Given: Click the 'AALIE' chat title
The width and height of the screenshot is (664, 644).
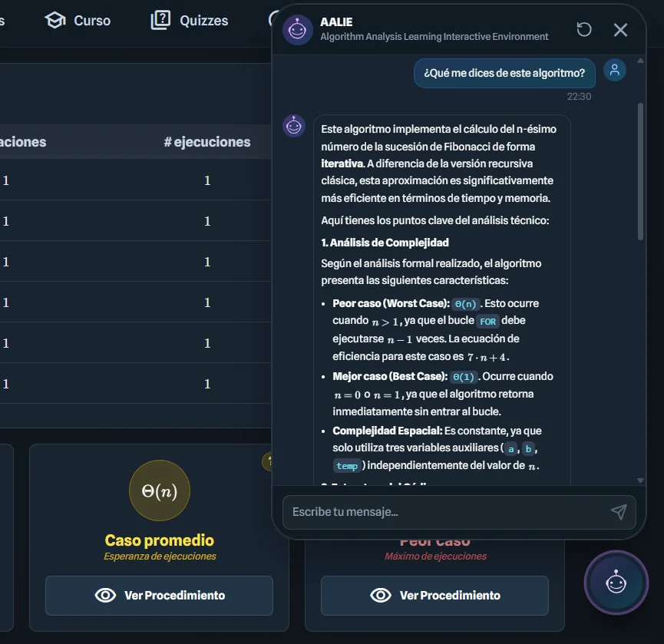Looking at the screenshot, I should [336, 22].
